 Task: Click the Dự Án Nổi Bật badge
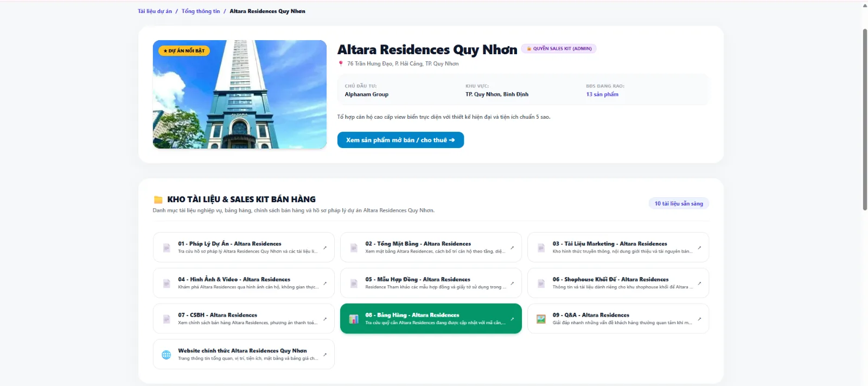pyautogui.click(x=184, y=50)
